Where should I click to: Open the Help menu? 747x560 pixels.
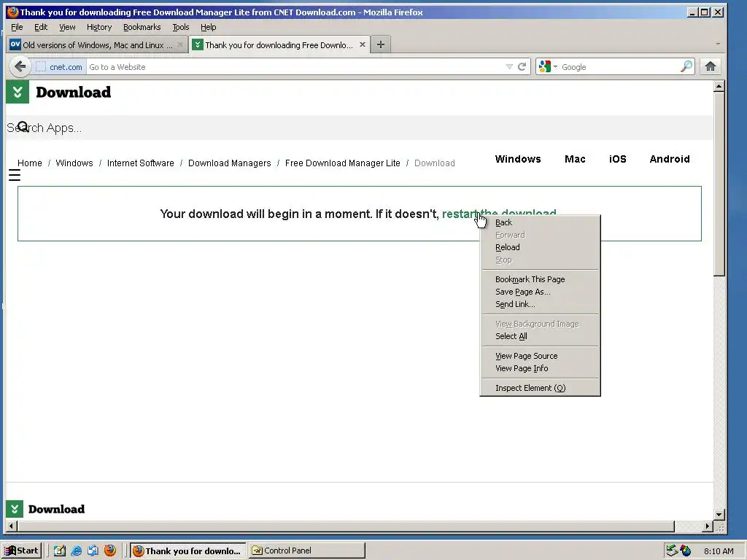(208, 27)
